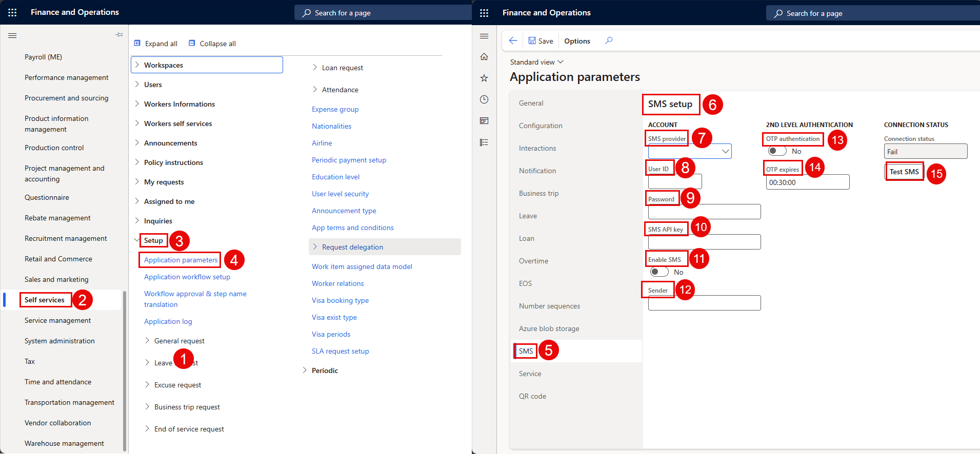The height and width of the screenshot is (454, 980).
Task: Expand the End of service request node
Action: (x=147, y=428)
